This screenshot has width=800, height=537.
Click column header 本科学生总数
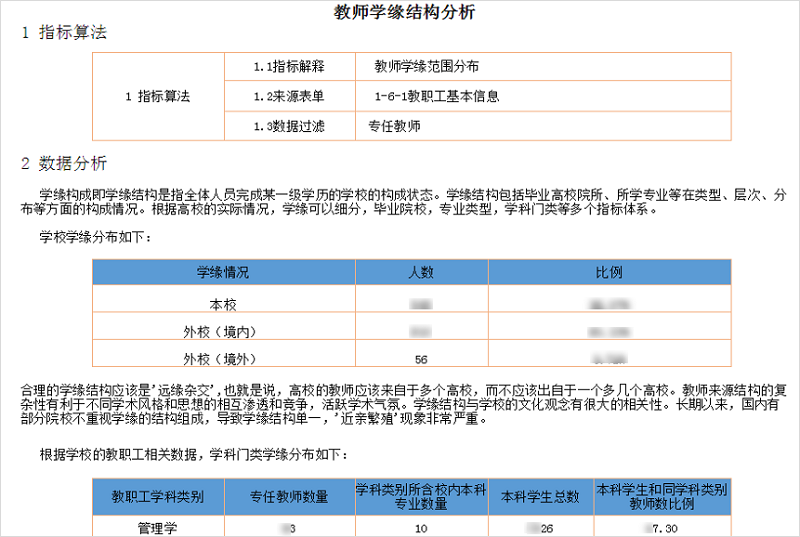[541, 497]
